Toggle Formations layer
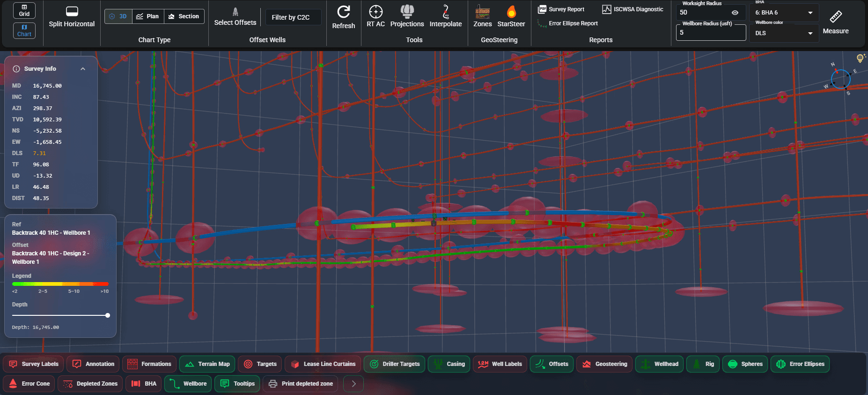Image resolution: width=868 pixels, height=395 pixels. point(149,364)
